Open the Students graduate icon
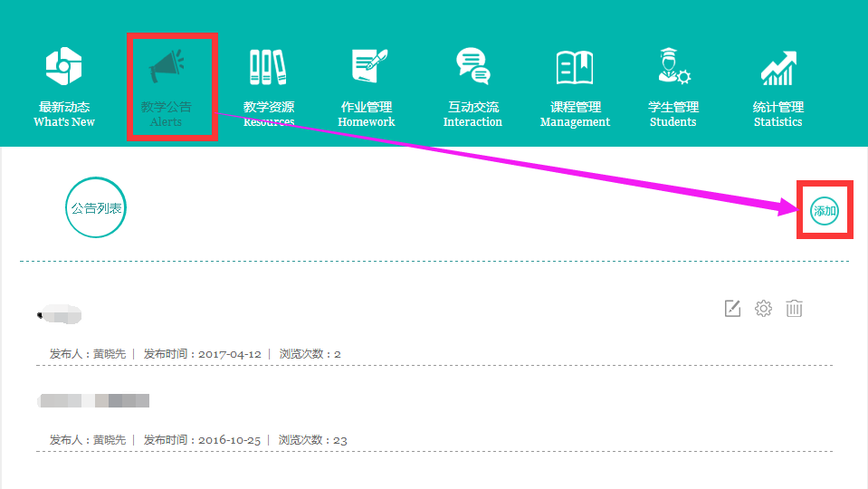Image resolution: width=868 pixels, height=489 pixels. point(673,66)
